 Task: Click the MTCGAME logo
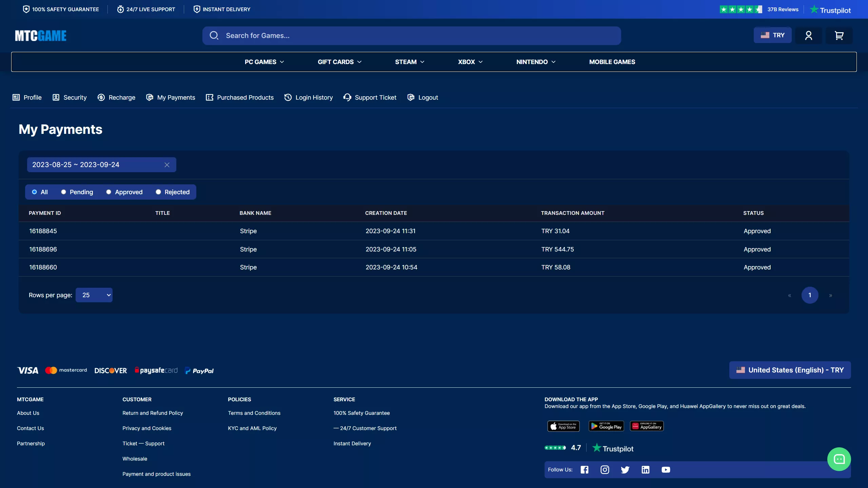tap(41, 36)
